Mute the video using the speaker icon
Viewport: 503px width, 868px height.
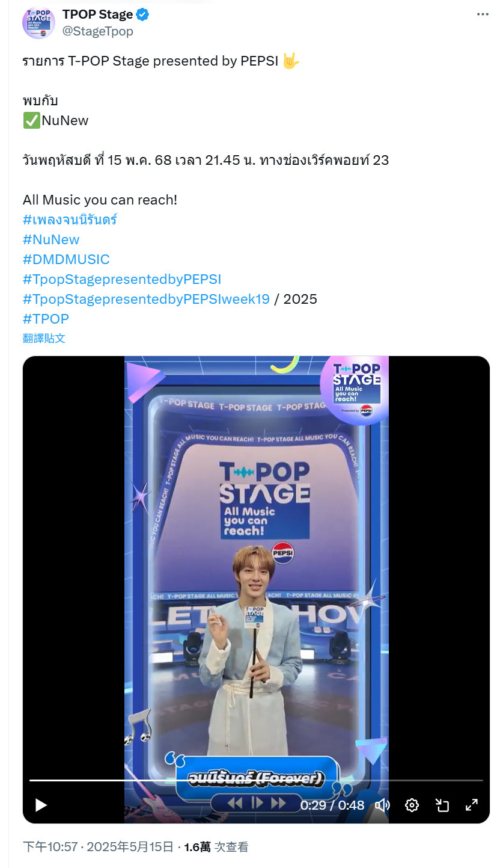pyautogui.click(x=382, y=805)
